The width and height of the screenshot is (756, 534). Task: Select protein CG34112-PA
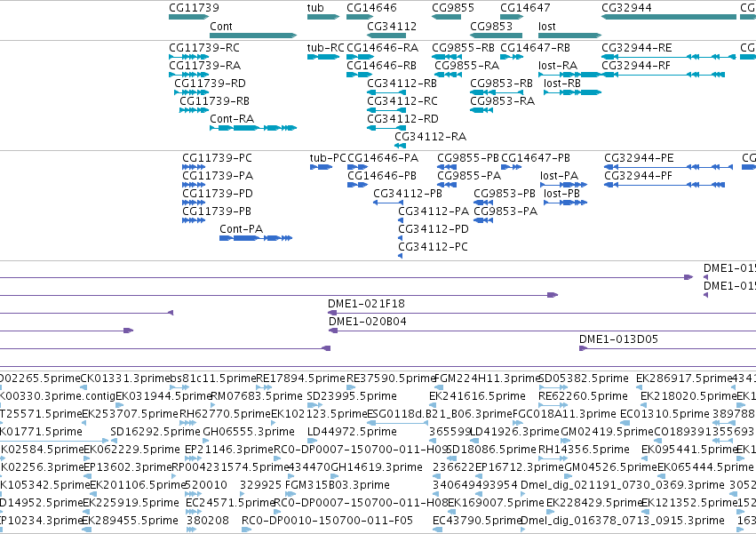401,221
